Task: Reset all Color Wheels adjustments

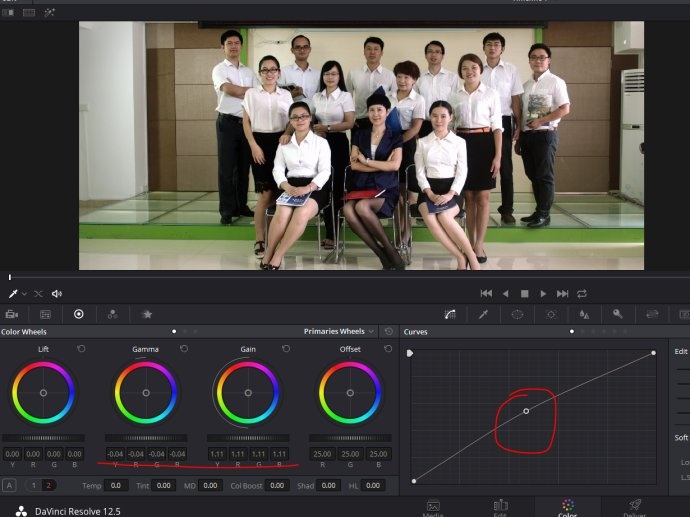Action: tap(389, 331)
